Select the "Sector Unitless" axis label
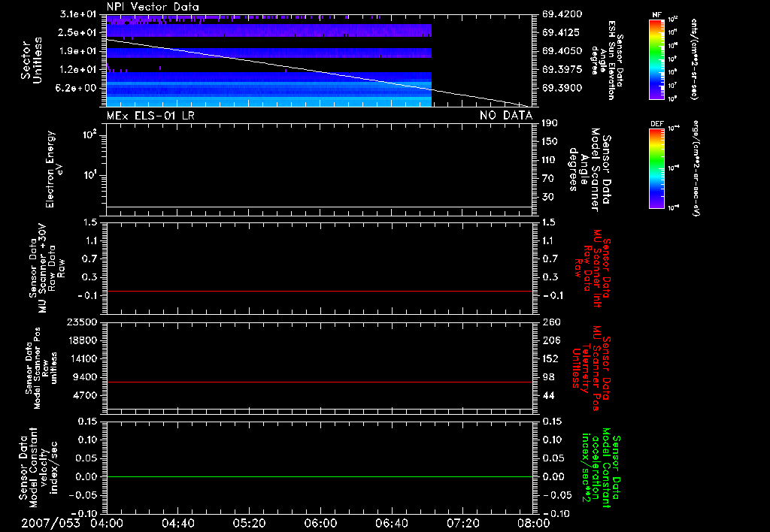 [x=32, y=60]
